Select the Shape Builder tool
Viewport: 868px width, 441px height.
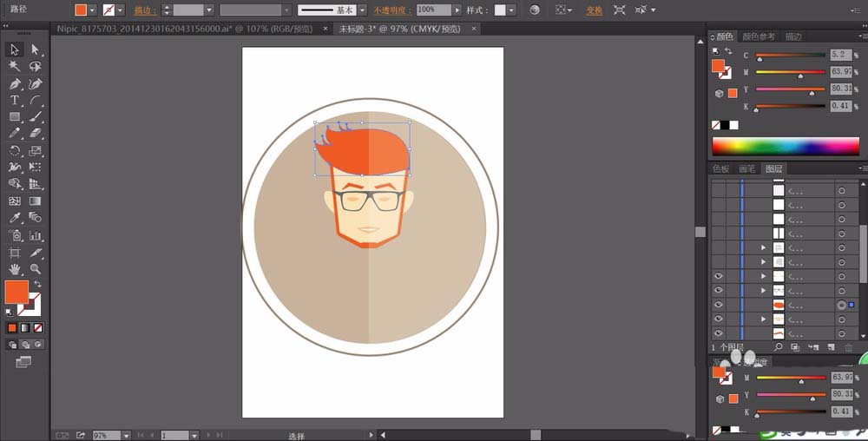[15, 184]
